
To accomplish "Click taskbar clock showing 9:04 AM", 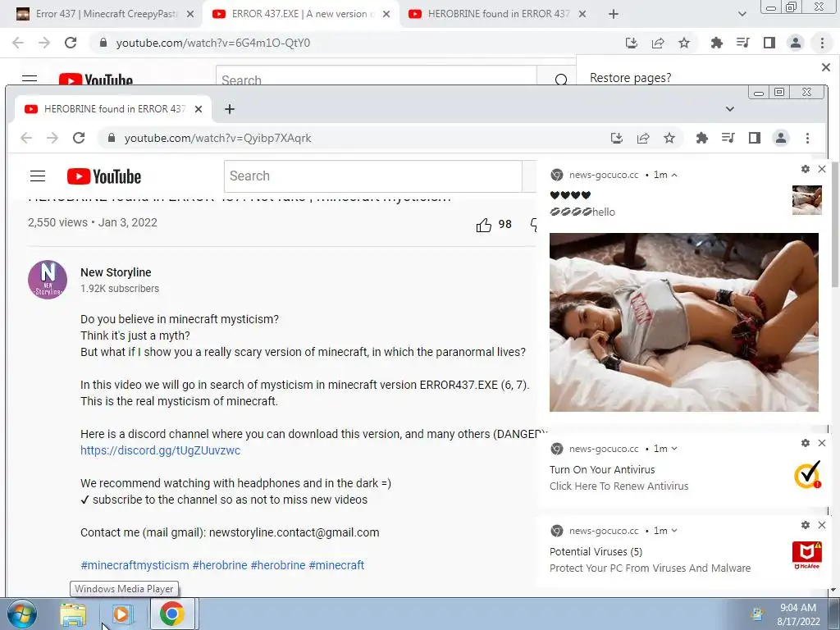I will click(798, 614).
